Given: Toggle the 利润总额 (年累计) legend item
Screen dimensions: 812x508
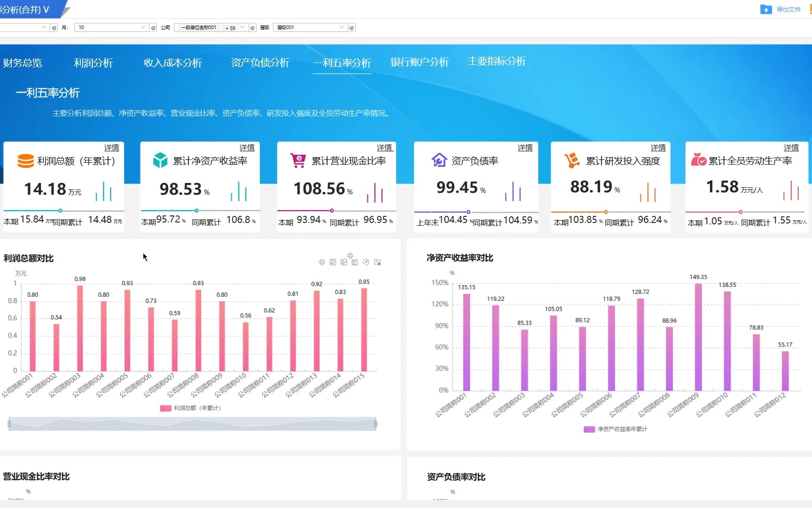Looking at the screenshot, I should [x=190, y=408].
